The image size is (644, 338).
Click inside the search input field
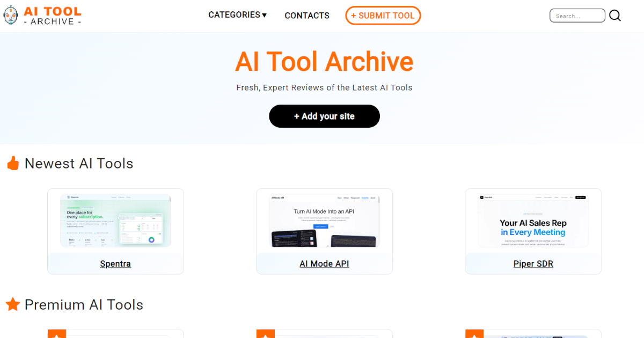[577, 15]
